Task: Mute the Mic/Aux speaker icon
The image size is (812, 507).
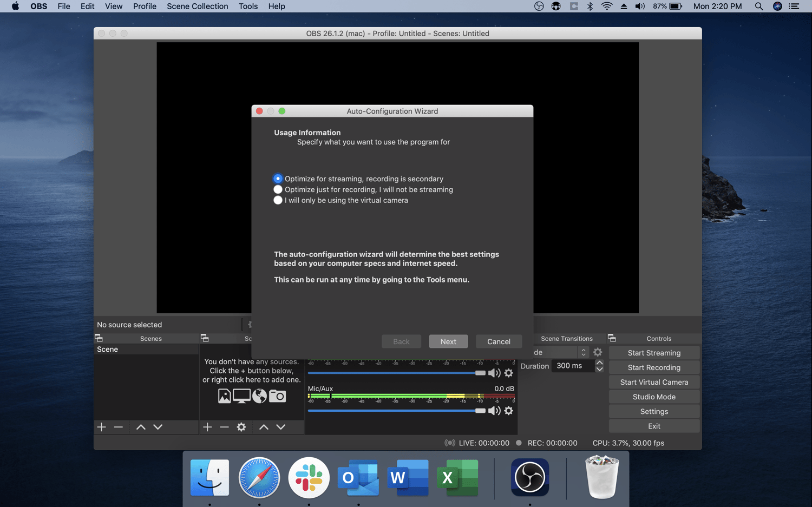Action: pos(494,411)
